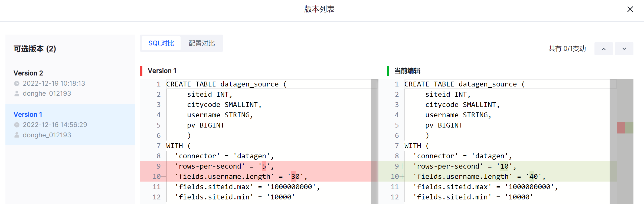The height and width of the screenshot is (204, 644).
Task: Click the user icon under Version 2
Action: (17, 93)
